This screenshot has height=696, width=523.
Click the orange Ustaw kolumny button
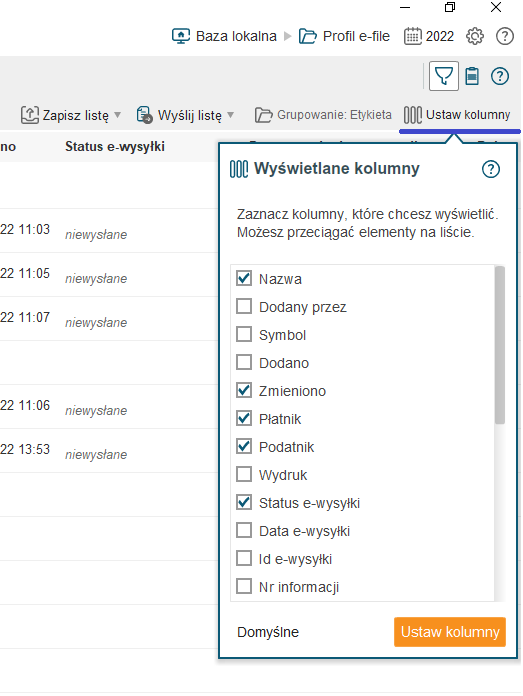(x=450, y=632)
